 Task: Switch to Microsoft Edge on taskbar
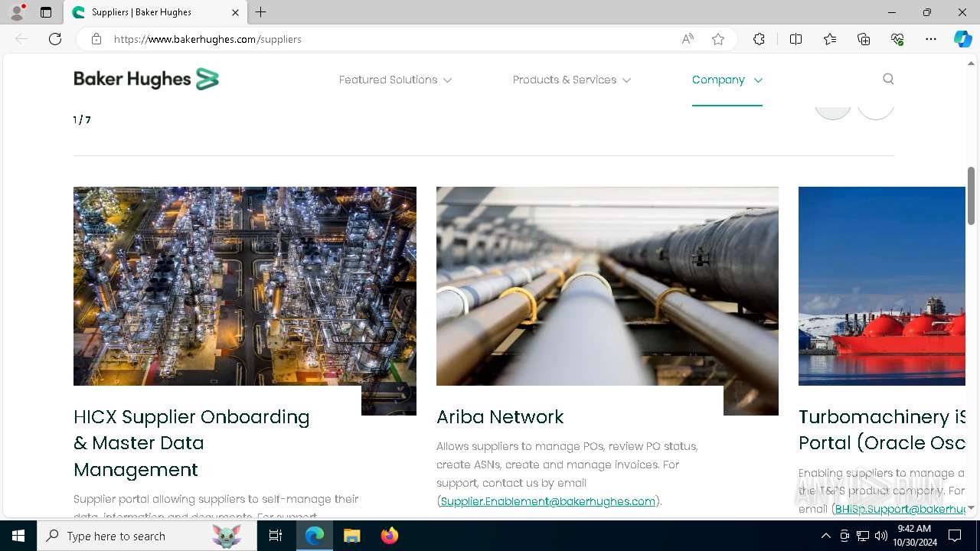tap(315, 536)
